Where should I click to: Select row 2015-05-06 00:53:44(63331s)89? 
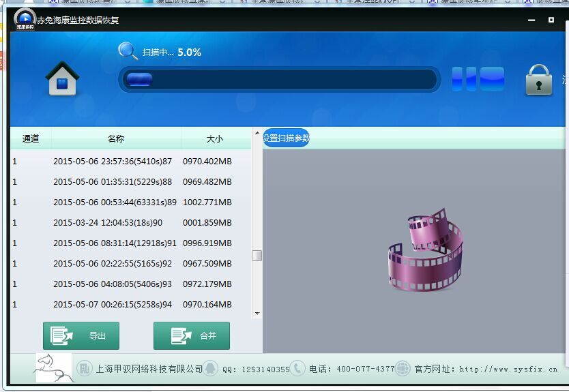130,202
